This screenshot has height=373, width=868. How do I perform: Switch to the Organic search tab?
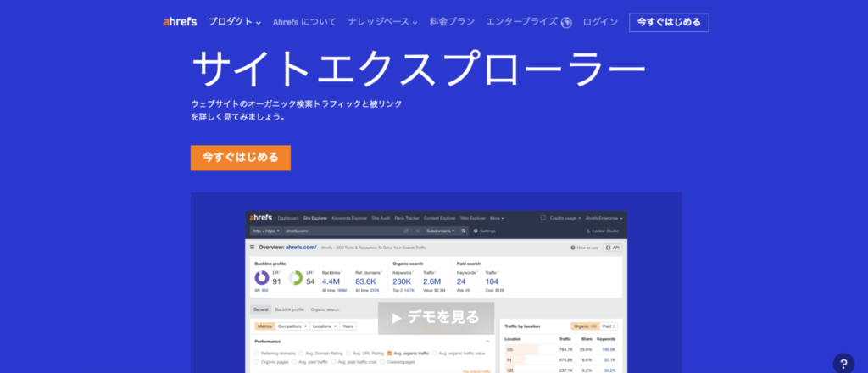[325, 309]
